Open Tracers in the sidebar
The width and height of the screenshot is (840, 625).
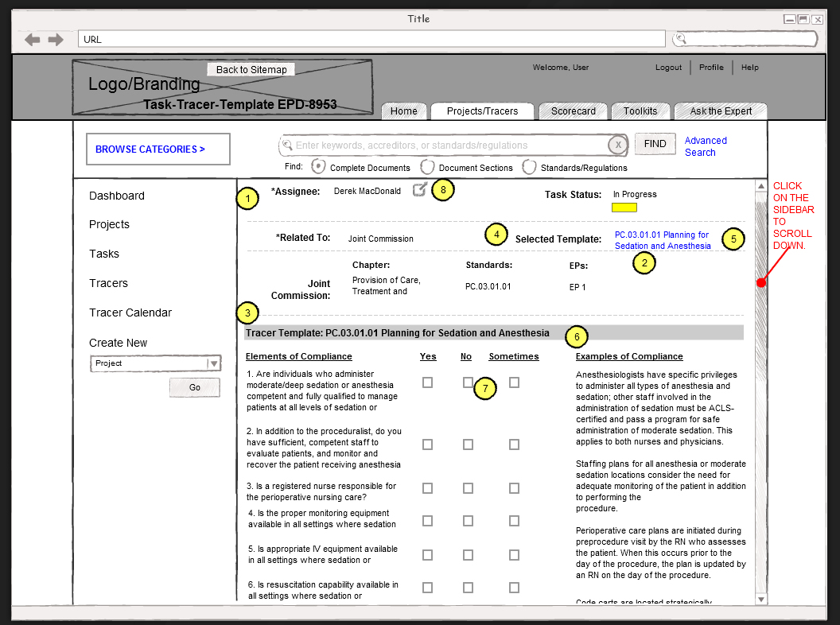point(108,283)
